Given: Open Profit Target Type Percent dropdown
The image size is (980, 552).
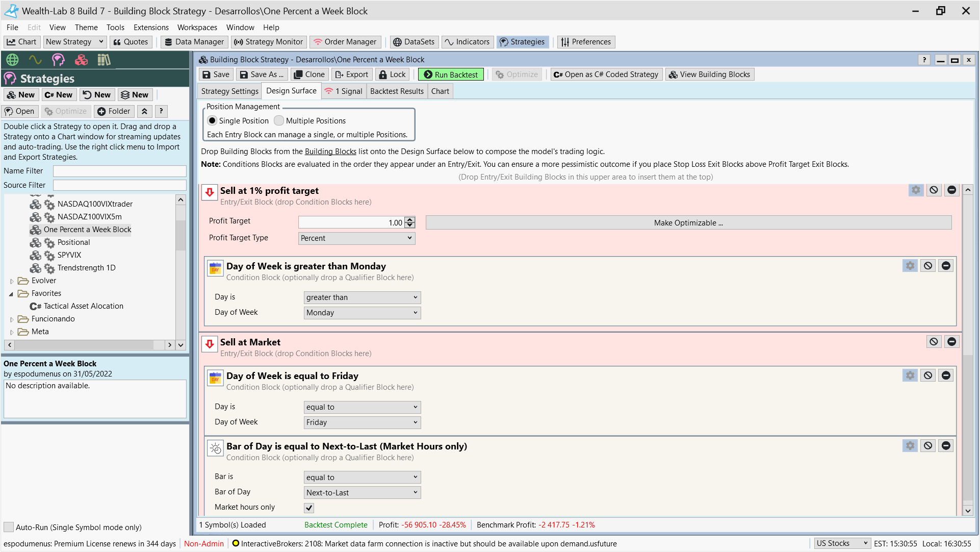Looking at the screenshot, I should [x=356, y=238].
